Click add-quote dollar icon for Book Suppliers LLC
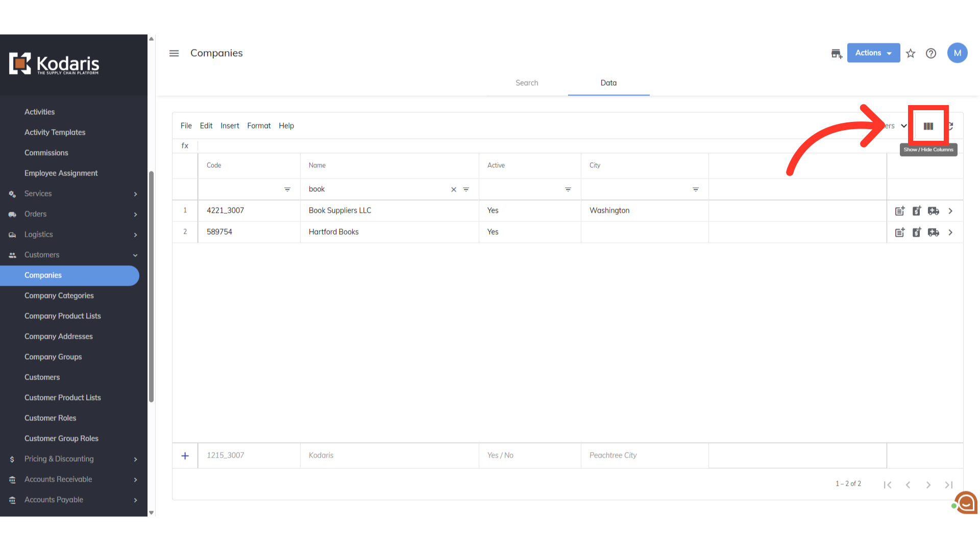Screen dimensions: 980x551 tap(917, 211)
